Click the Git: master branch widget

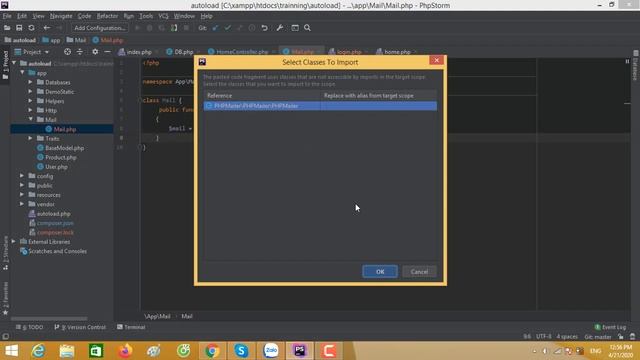[598, 337]
